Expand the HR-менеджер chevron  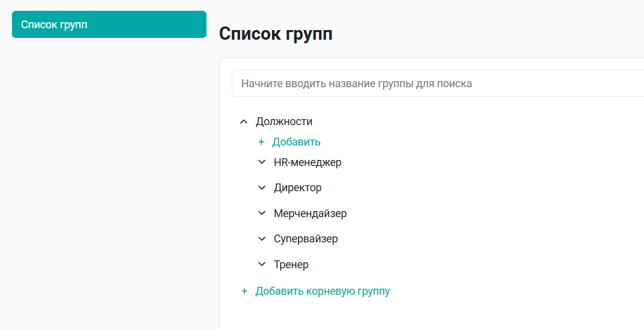tap(262, 162)
